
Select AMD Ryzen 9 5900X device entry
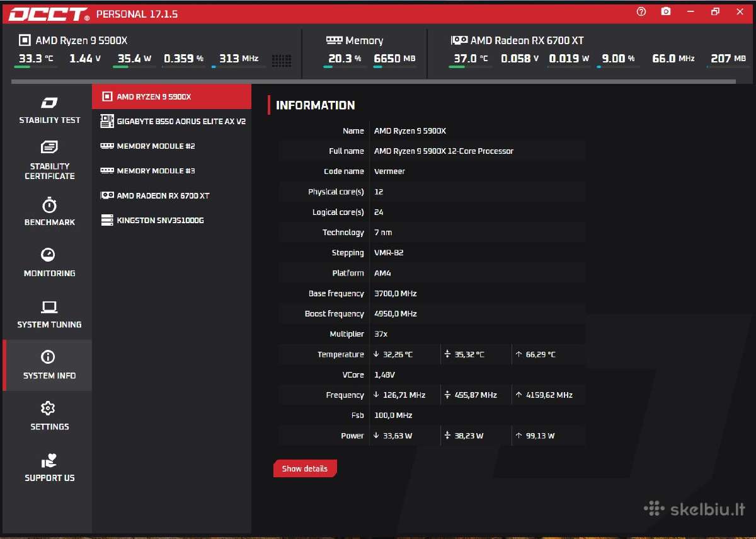pyautogui.click(x=171, y=96)
